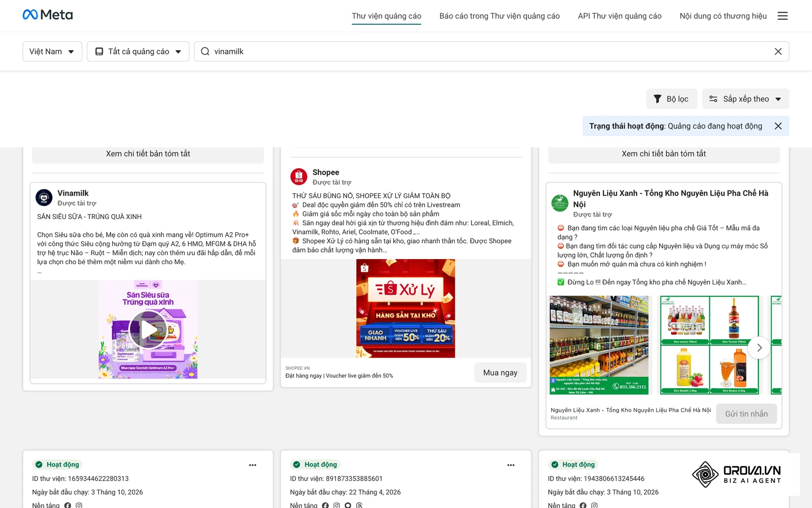Switch to Thư viện quảng cáo tab

[x=387, y=16]
